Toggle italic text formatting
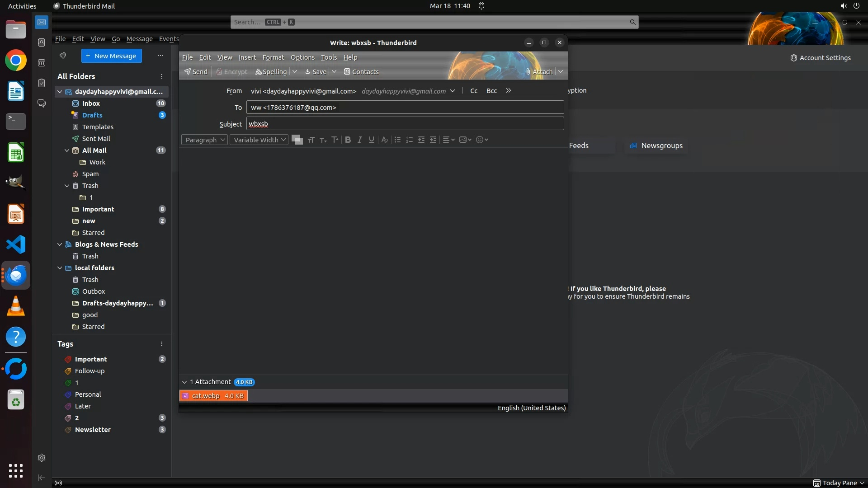This screenshot has width=868, height=488. point(360,140)
